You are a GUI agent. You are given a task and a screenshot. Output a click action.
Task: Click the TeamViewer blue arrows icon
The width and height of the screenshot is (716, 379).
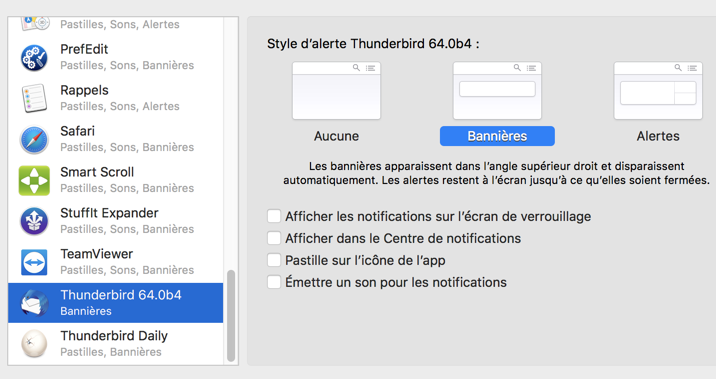coord(34,262)
